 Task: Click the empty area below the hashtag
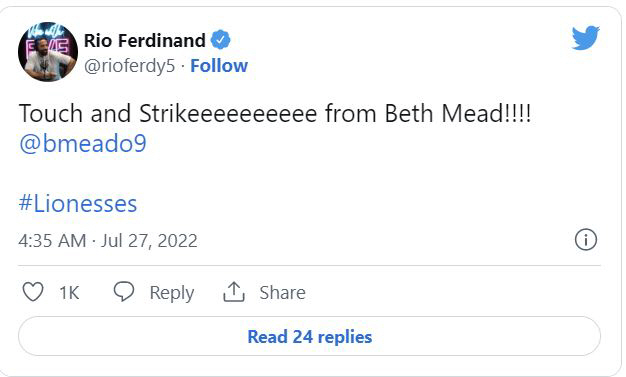309,223
